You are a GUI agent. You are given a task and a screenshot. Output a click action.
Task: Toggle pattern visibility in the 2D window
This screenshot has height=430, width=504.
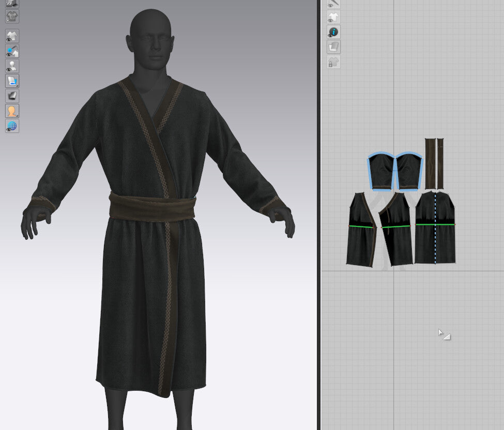tap(333, 17)
